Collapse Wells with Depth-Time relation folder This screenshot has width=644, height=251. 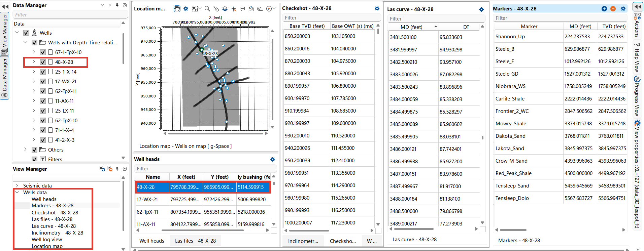coord(26,42)
